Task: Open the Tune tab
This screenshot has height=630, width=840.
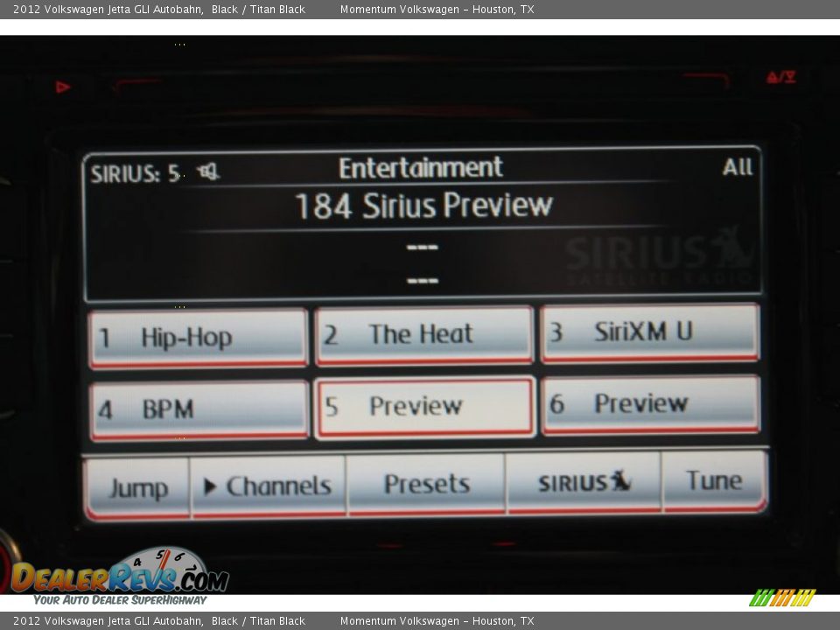Action: click(x=714, y=481)
